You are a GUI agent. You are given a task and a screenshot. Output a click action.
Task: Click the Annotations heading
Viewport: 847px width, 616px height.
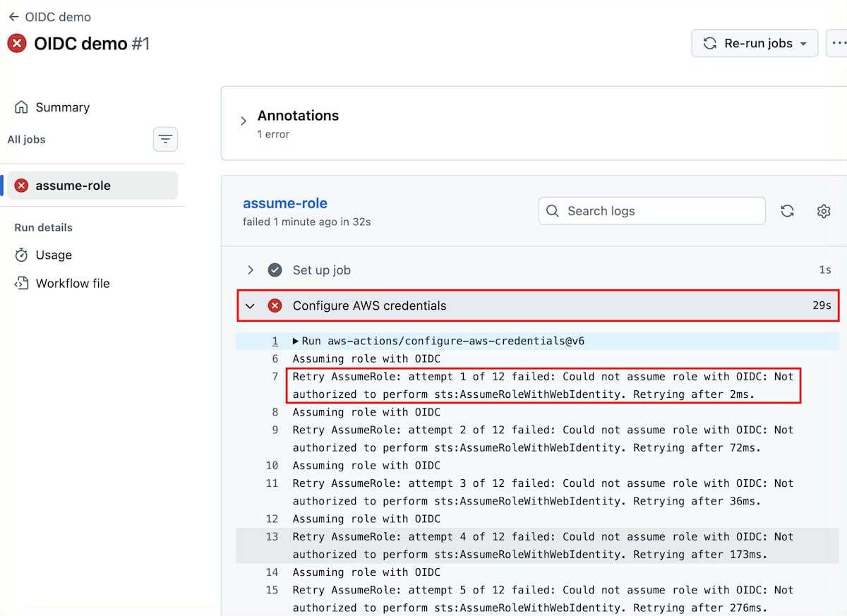click(298, 116)
